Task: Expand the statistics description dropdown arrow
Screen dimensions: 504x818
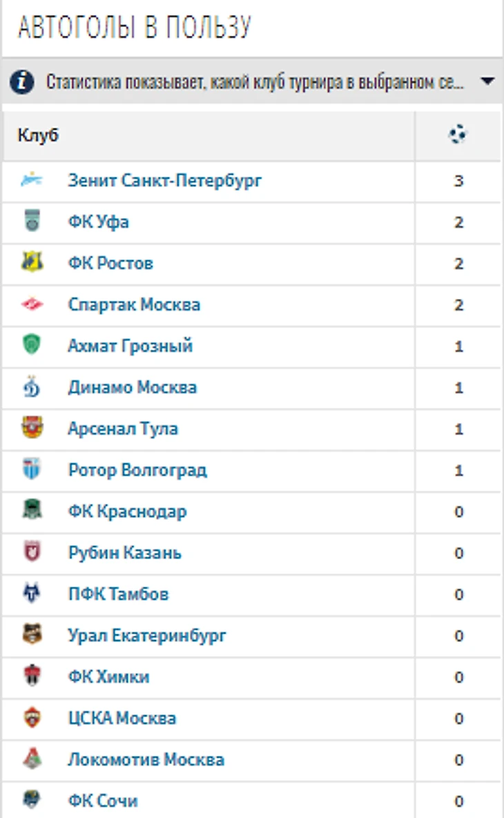Action: coord(487,81)
